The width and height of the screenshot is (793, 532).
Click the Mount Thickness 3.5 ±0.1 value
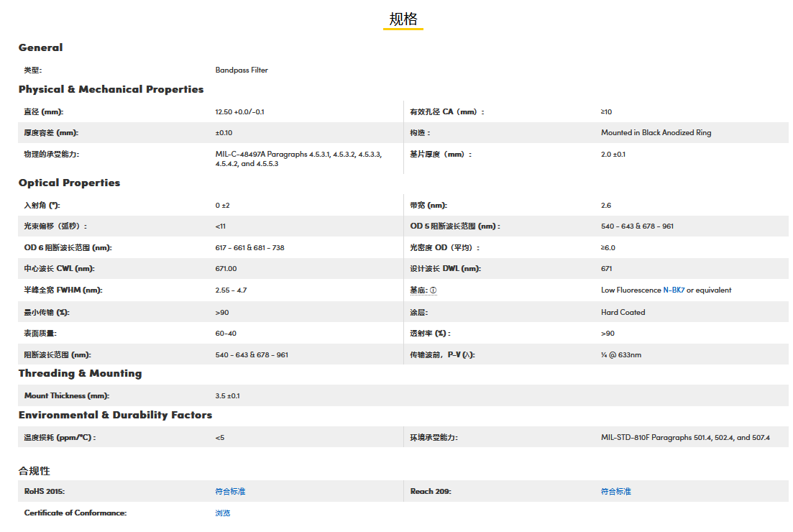click(227, 395)
